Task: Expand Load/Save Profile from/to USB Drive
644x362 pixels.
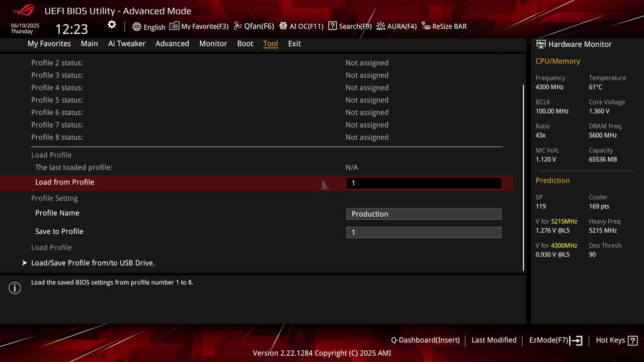Action: point(93,262)
